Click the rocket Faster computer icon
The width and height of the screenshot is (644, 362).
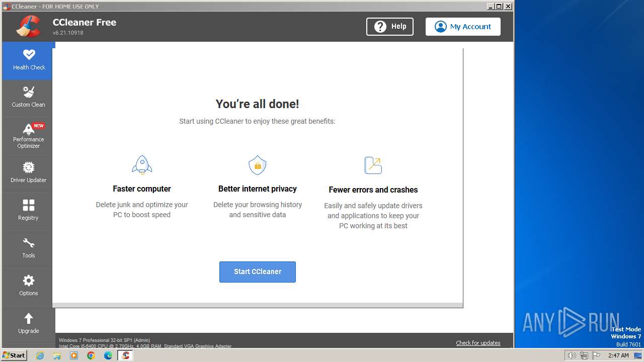(142, 165)
